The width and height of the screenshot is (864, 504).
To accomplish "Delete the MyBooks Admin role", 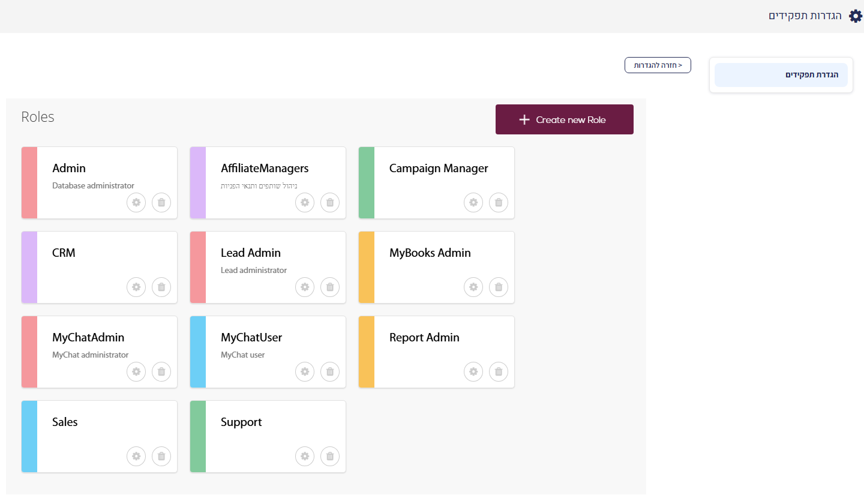I will 499,287.
